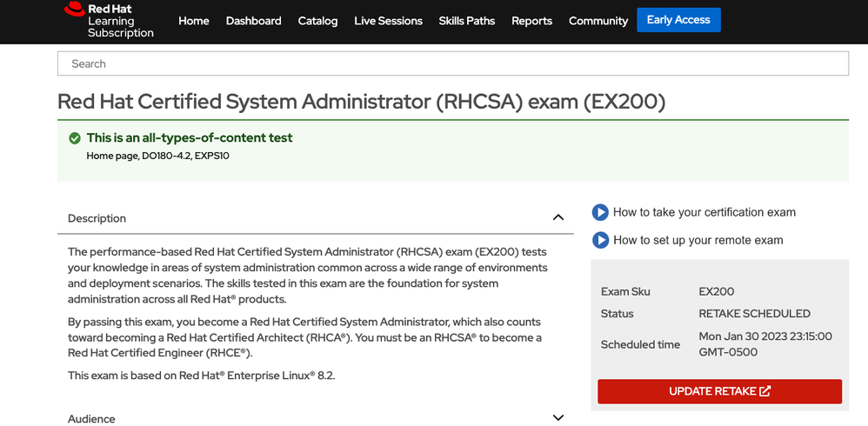Click the Early Access button

pyautogui.click(x=678, y=20)
